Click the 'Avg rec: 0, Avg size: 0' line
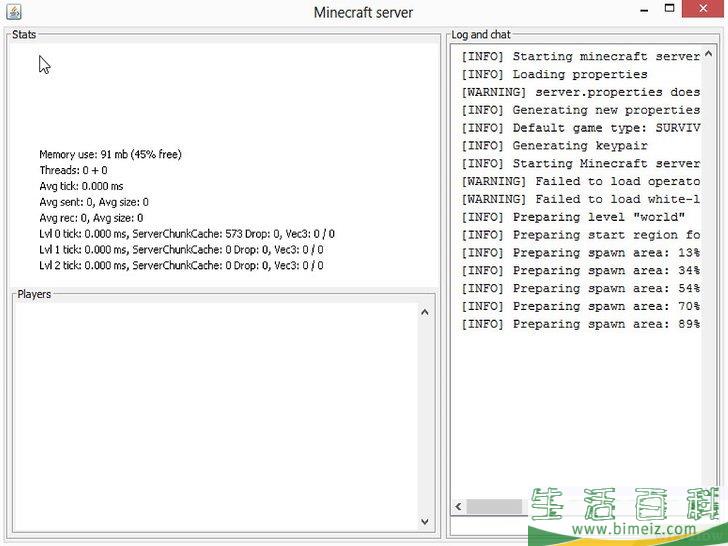The width and height of the screenshot is (728, 546). tap(91, 218)
